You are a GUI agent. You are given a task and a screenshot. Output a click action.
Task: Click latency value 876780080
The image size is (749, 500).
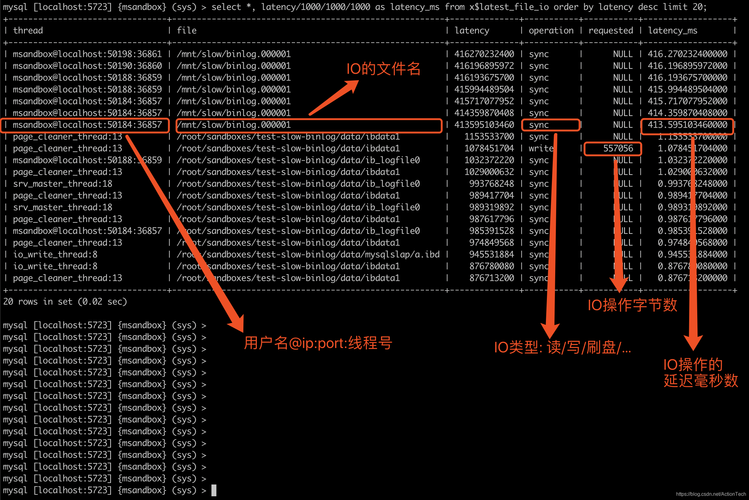click(x=492, y=266)
